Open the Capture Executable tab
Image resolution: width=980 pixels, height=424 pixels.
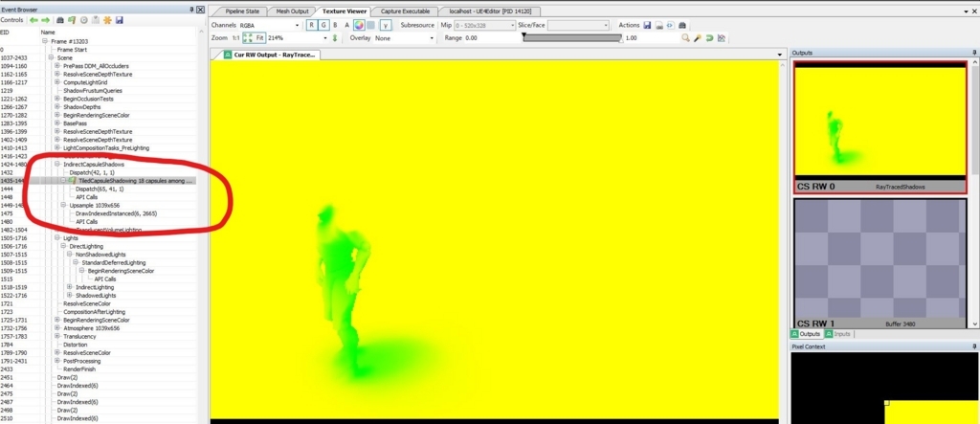point(405,11)
